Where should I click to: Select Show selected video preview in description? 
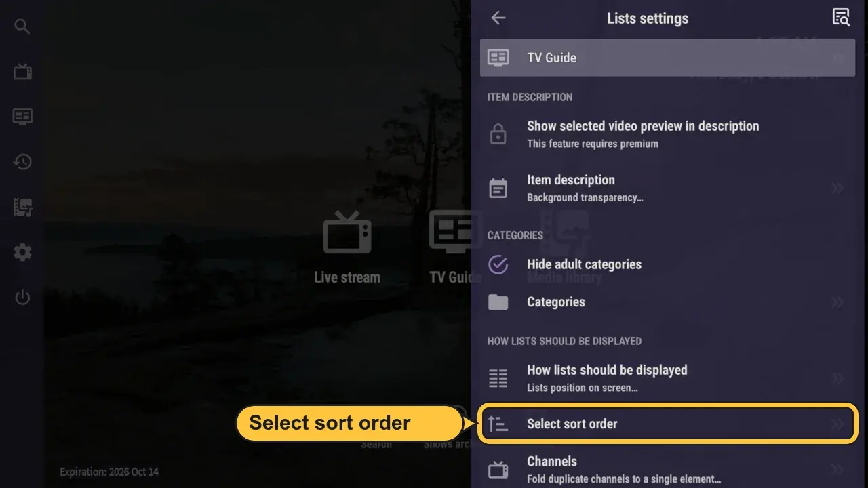[668, 134]
